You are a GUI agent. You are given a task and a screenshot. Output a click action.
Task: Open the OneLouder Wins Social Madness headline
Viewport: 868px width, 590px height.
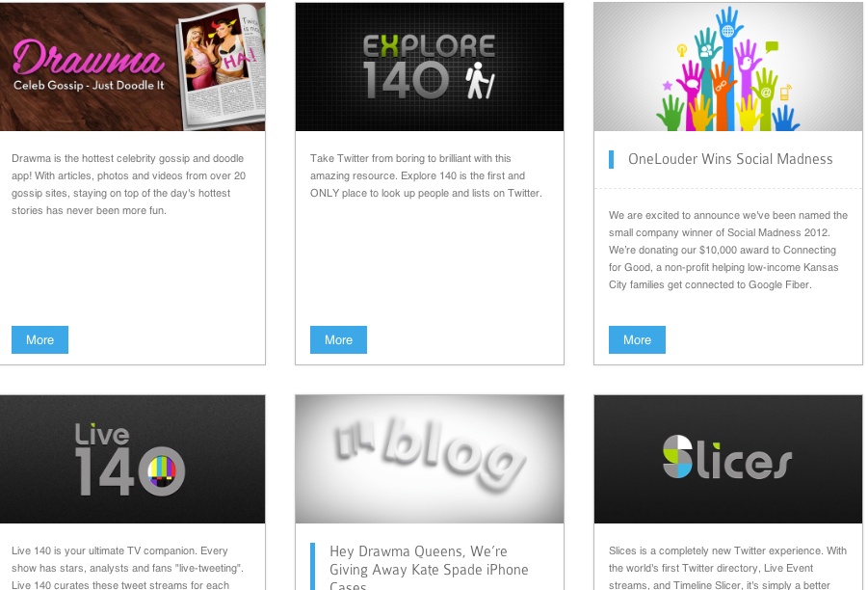tap(730, 159)
